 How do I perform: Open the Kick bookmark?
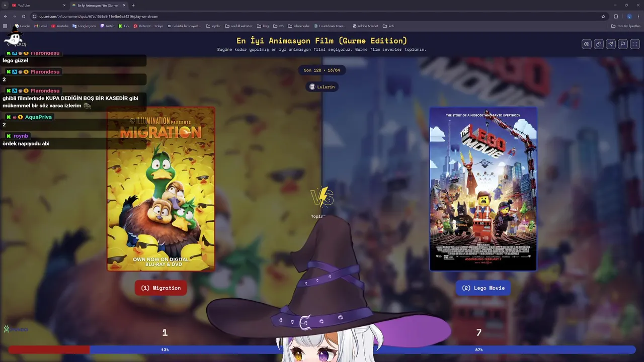tap(124, 26)
